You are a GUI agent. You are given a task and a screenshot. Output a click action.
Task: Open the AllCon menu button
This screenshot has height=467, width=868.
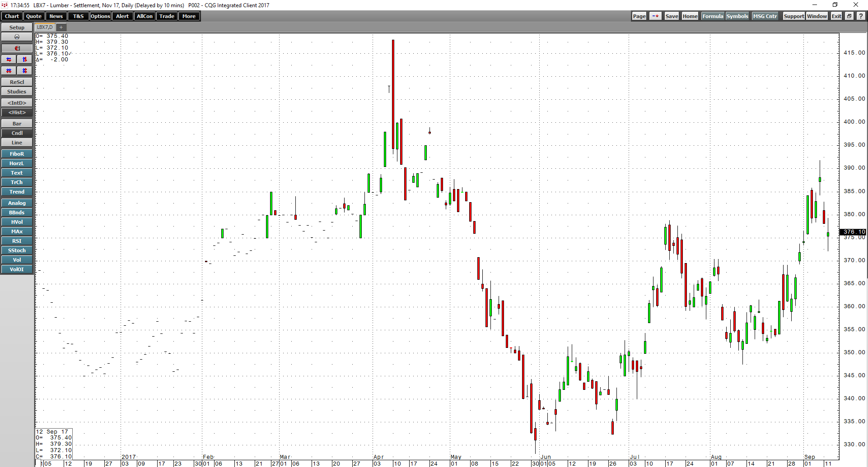click(x=145, y=16)
